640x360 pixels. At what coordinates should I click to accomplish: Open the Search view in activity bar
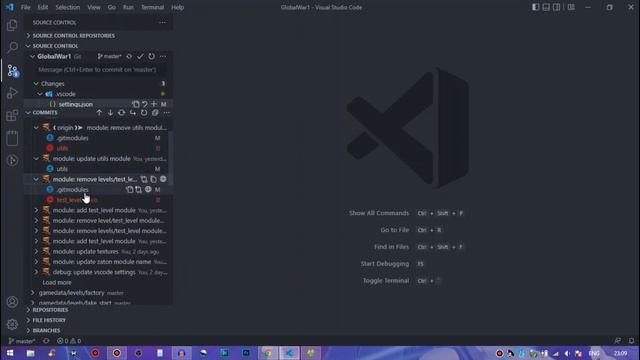coord(12,47)
